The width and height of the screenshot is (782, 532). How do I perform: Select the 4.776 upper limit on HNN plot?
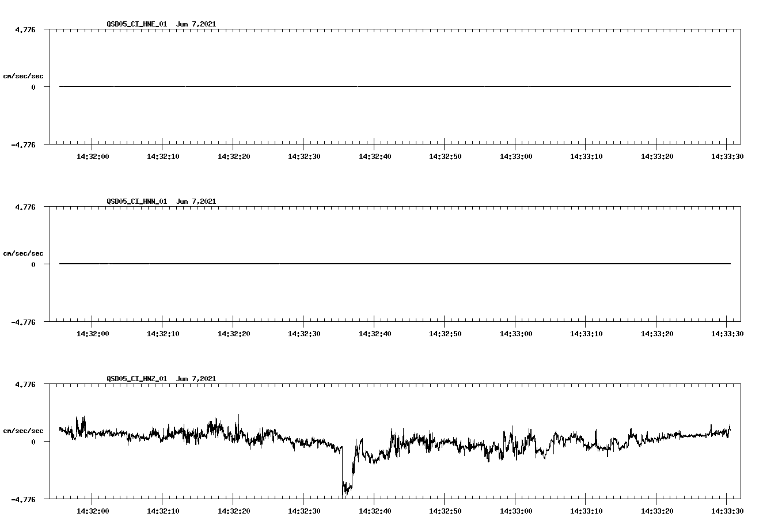click(25, 207)
